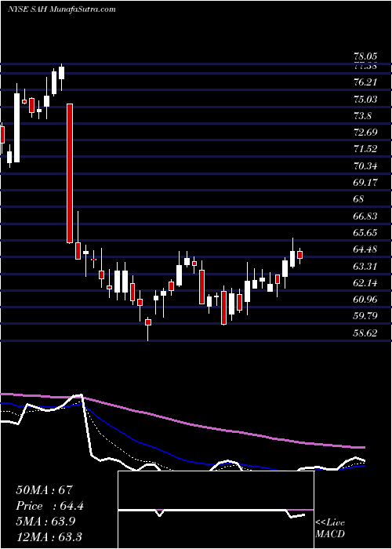Click the last red candlestick near 64.48

[300, 255]
